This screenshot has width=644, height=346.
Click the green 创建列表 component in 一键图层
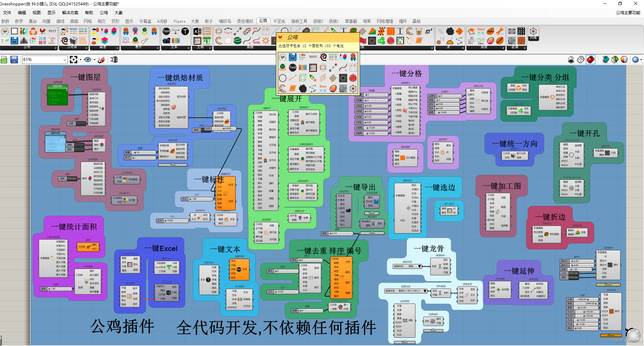point(57,95)
